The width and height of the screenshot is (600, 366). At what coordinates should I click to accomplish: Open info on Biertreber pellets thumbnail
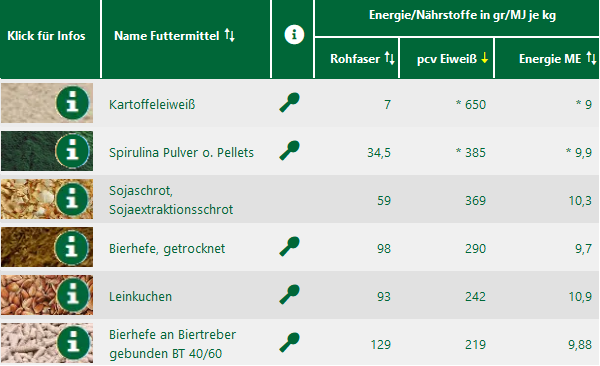[72, 343]
